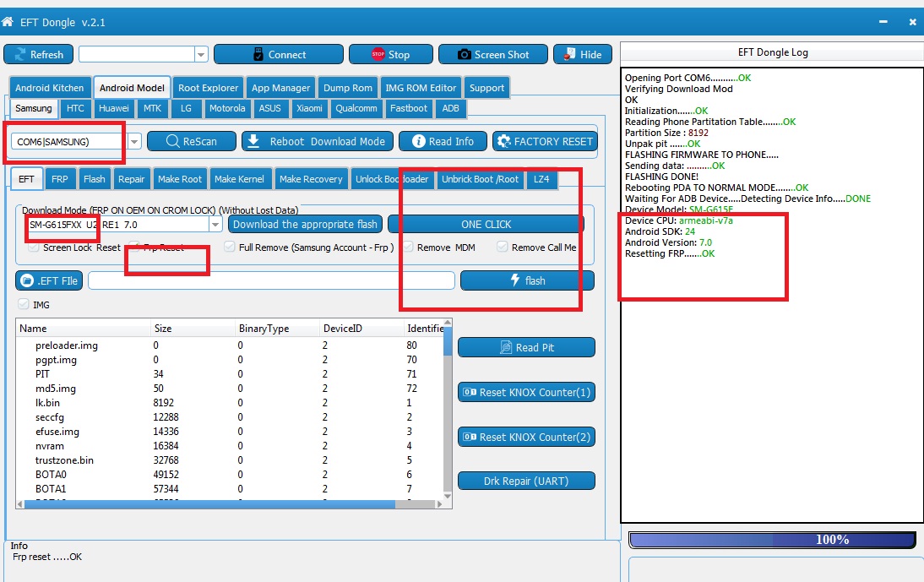The width and height of the screenshot is (924, 582).
Task: Enable the Remove Call Me checkbox
Action: pyautogui.click(x=502, y=247)
